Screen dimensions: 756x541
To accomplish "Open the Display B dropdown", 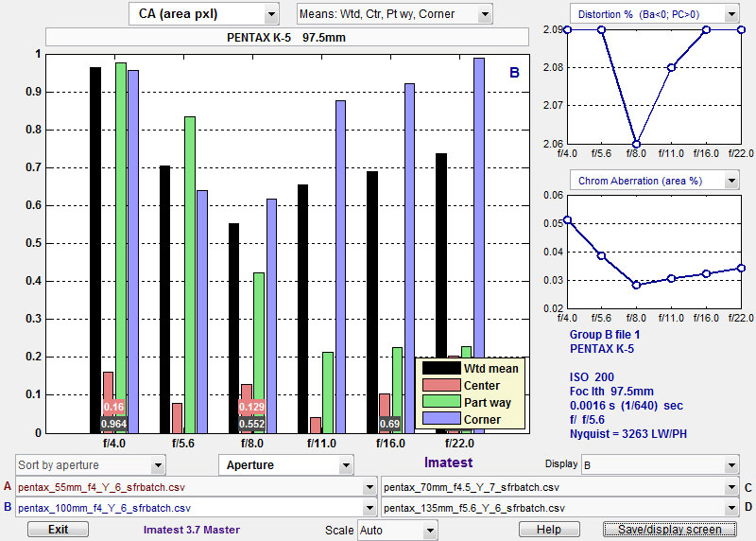I will point(660,465).
